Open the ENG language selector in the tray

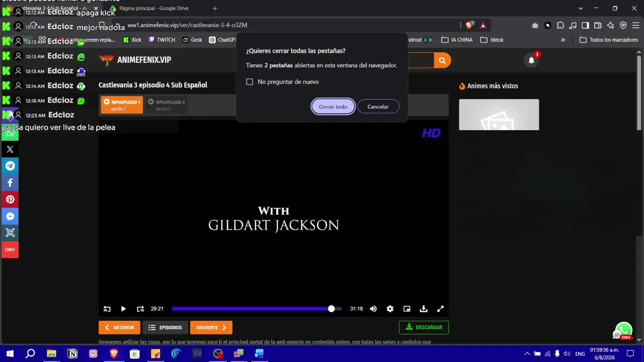point(580,353)
